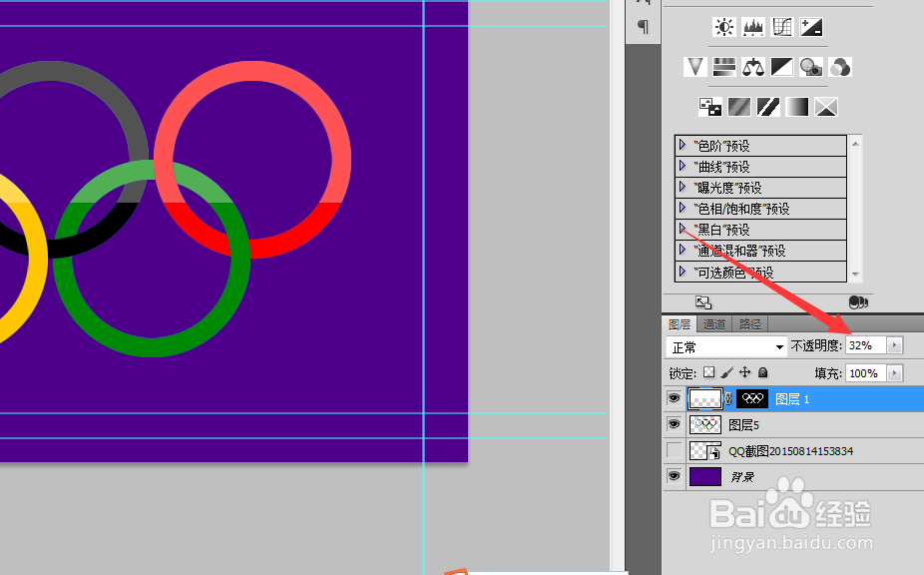Select the 图层 1 layer mask thumbnail
Viewport: 924px width, 575px height.
point(752,399)
